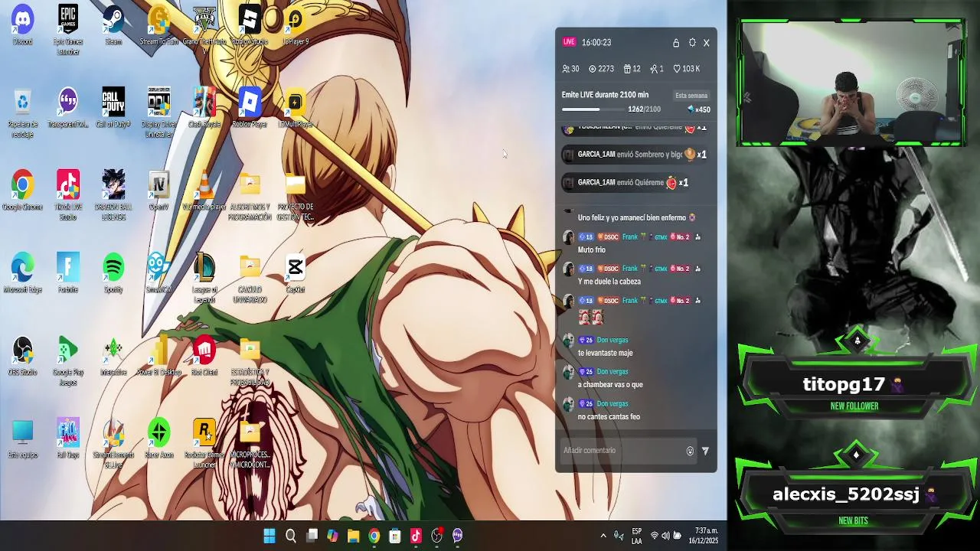
Task: Open Task View on the taskbar
Action: click(312, 536)
